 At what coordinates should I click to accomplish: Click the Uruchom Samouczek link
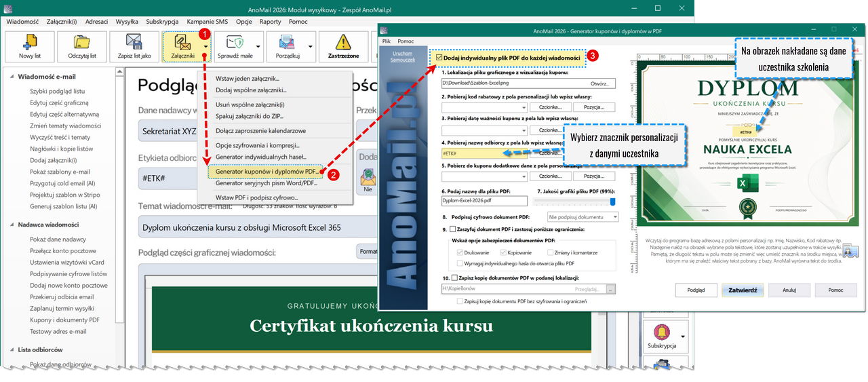click(x=402, y=56)
